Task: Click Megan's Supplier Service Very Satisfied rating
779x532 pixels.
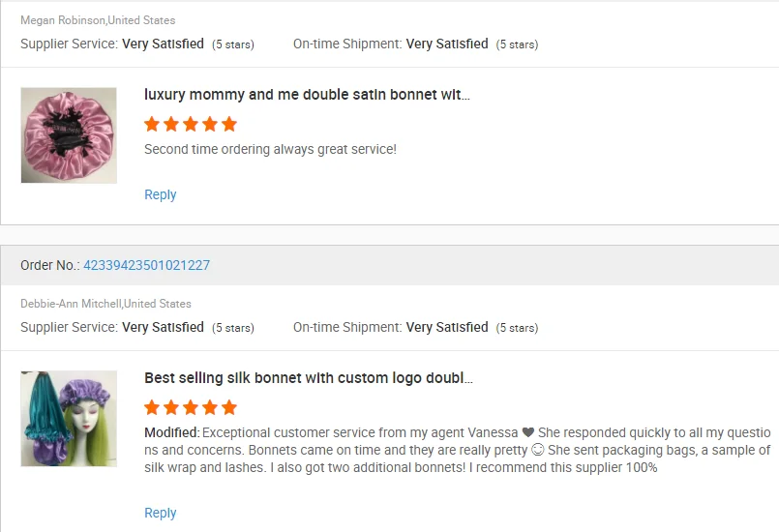Action: [x=163, y=44]
